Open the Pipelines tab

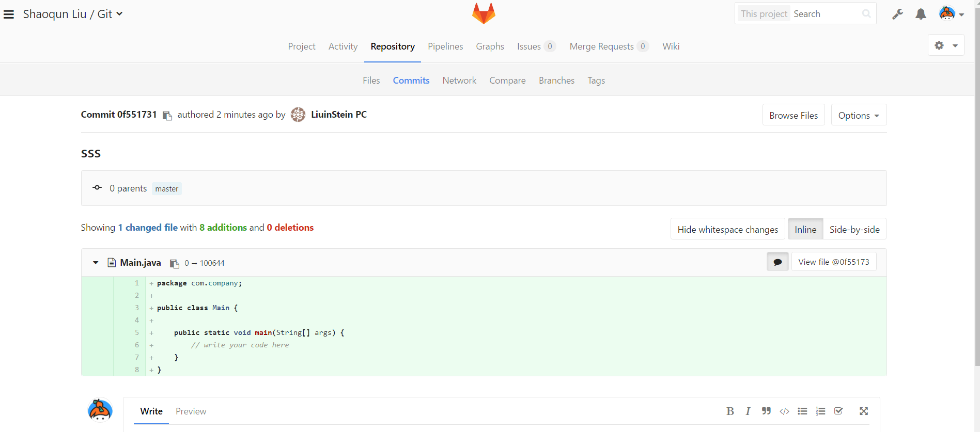pos(445,46)
